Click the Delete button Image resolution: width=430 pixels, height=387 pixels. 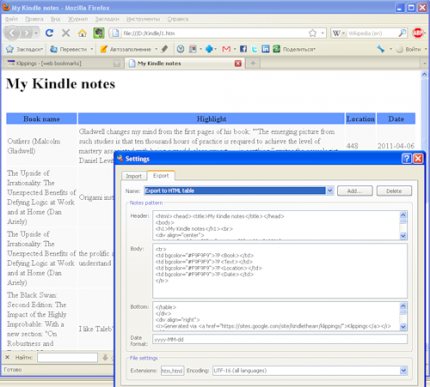tap(394, 191)
